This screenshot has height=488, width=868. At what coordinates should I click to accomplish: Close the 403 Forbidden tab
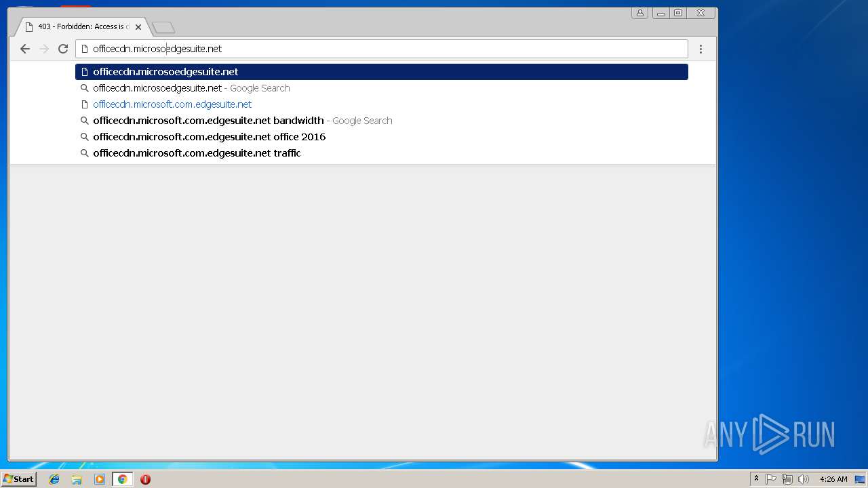point(138,27)
